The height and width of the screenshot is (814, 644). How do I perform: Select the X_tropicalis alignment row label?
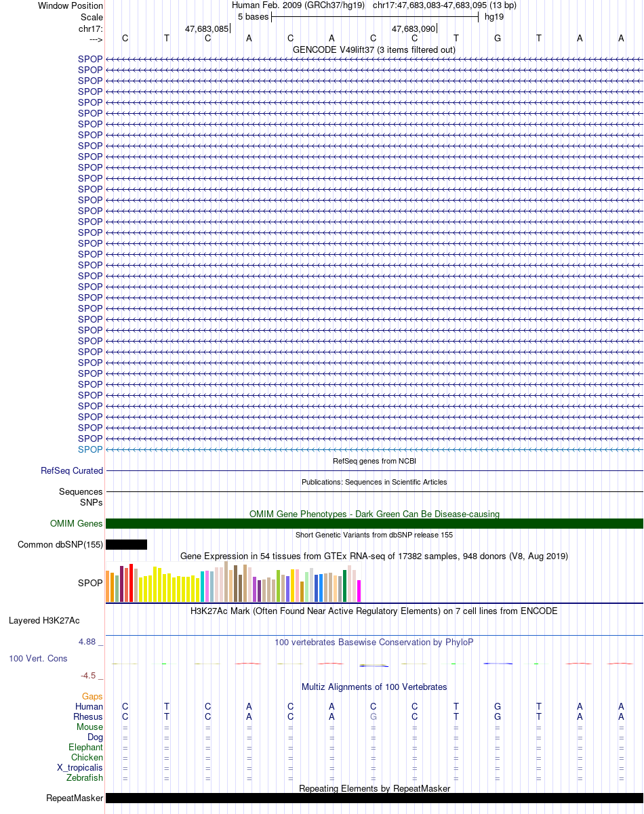pos(80,767)
